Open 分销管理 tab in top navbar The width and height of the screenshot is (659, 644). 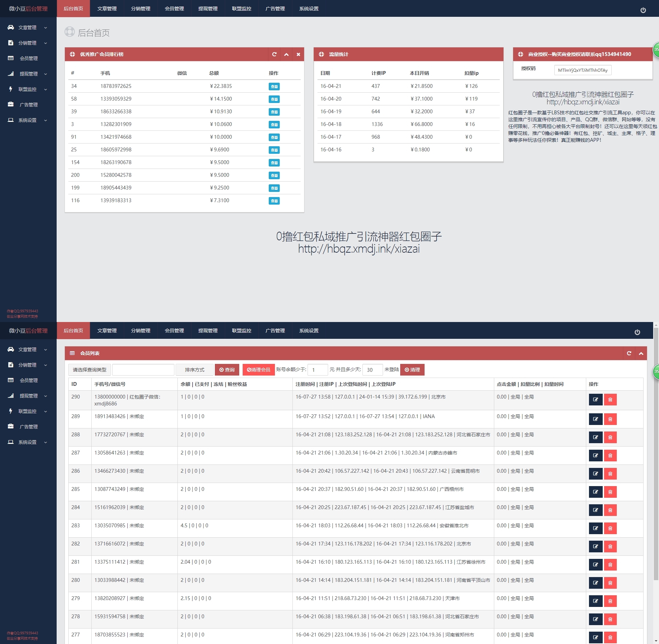pos(140,9)
